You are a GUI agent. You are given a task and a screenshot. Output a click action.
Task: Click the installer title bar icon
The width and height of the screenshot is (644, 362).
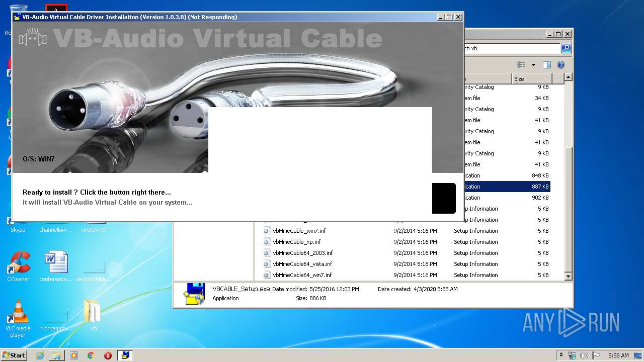pyautogui.click(x=17, y=17)
